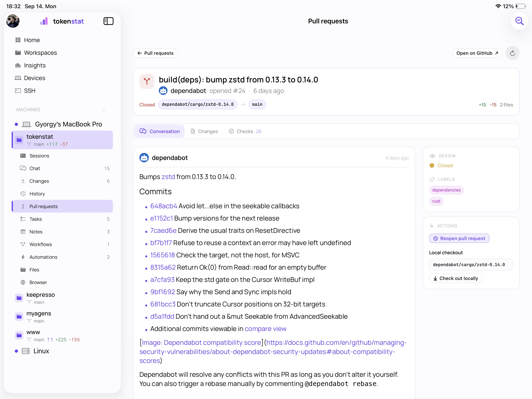Screen dimensions: 532x399
Task: Click the local checkout branch name field
Action: (471, 265)
